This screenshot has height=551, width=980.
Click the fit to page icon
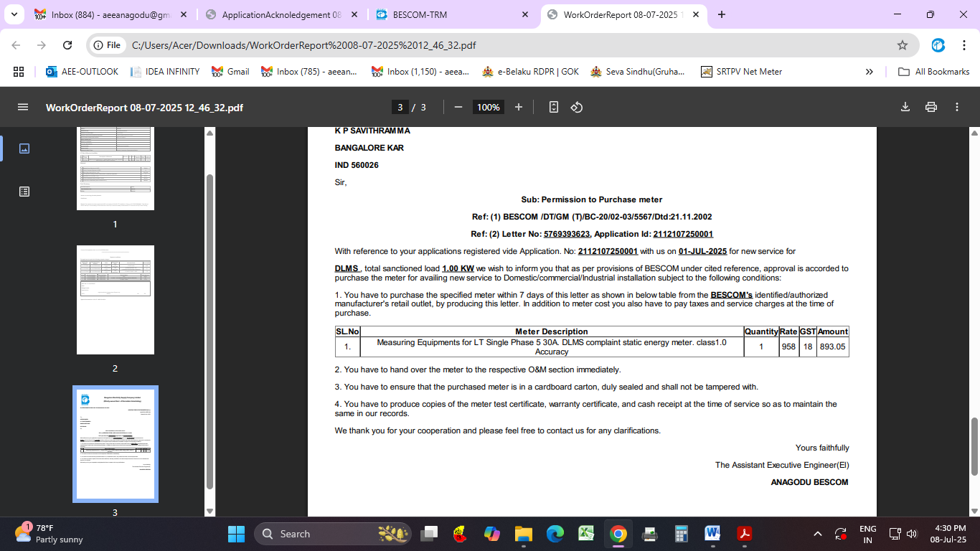(x=553, y=107)
